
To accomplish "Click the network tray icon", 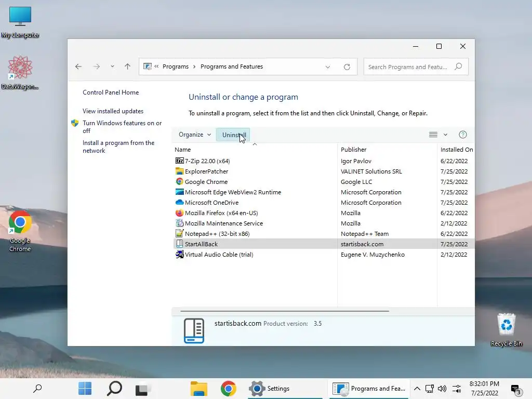I will tap(430, 389).
